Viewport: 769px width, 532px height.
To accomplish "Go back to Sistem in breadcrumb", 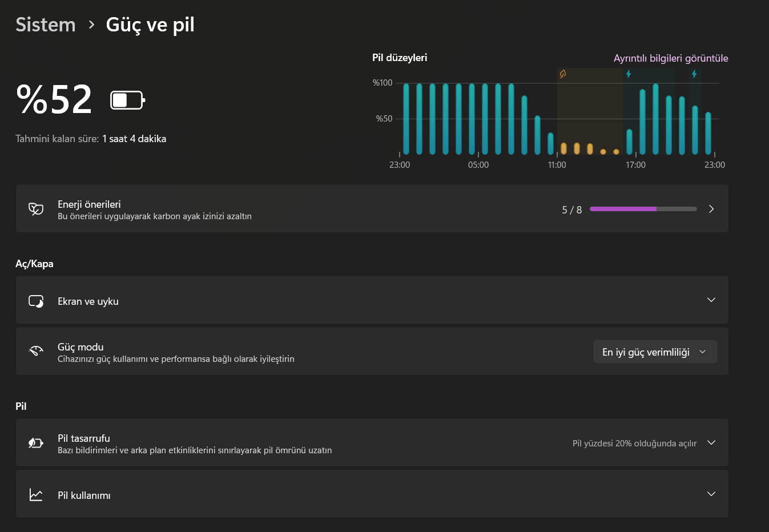I will [46, 25].
